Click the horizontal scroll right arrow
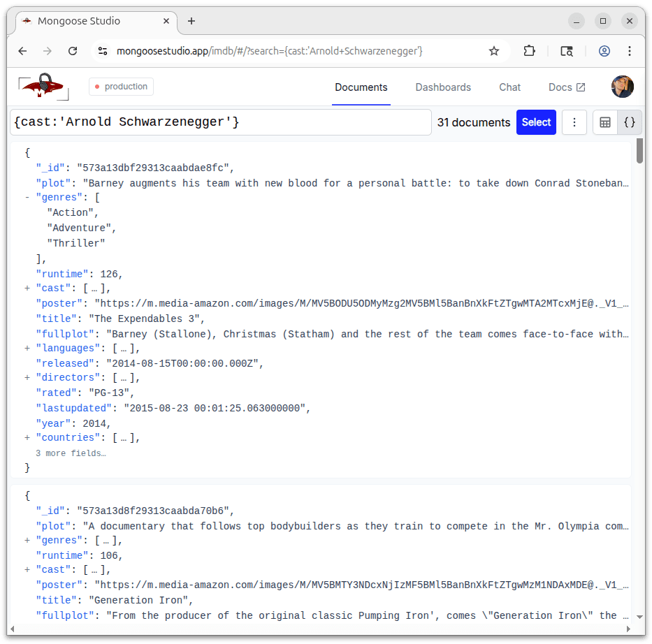This screenshot has height=644, width=652. (x=628, y=629)
